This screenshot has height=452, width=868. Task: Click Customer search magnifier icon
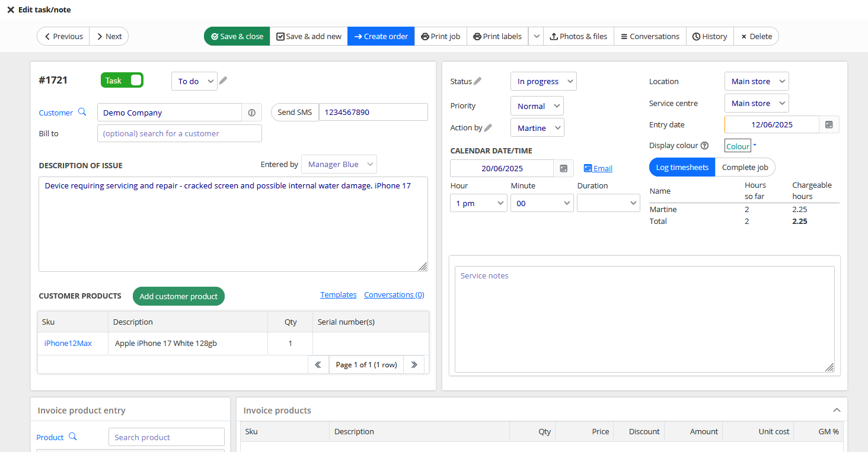coord(82,112)
